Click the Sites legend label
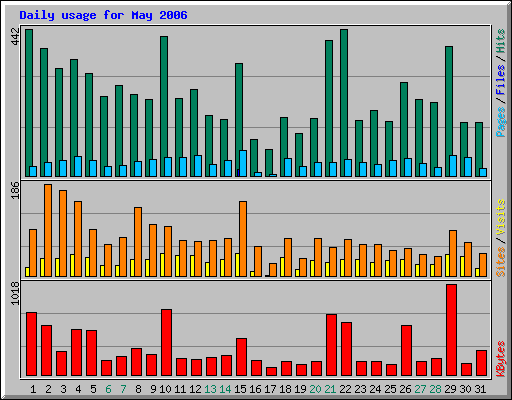Screen dimensions: 512x400 tap(500, 262)
